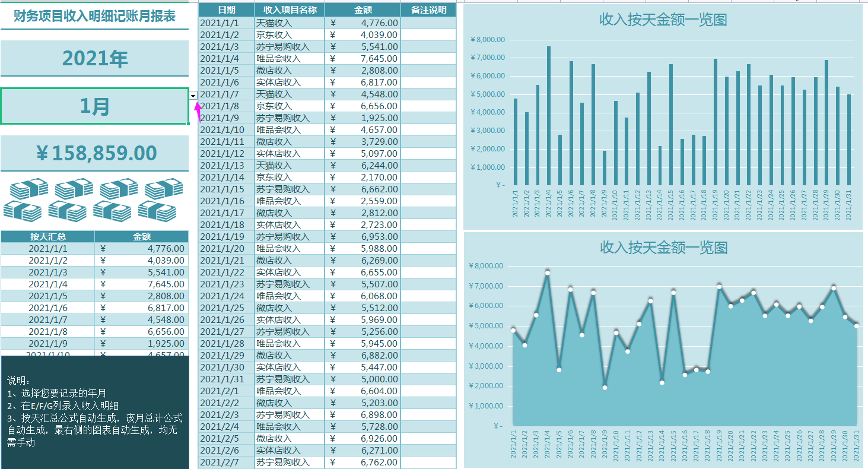Select the 2021年 year cell
Image resolution: width=868 pixels, height=469 pixels.
(95, 58)
